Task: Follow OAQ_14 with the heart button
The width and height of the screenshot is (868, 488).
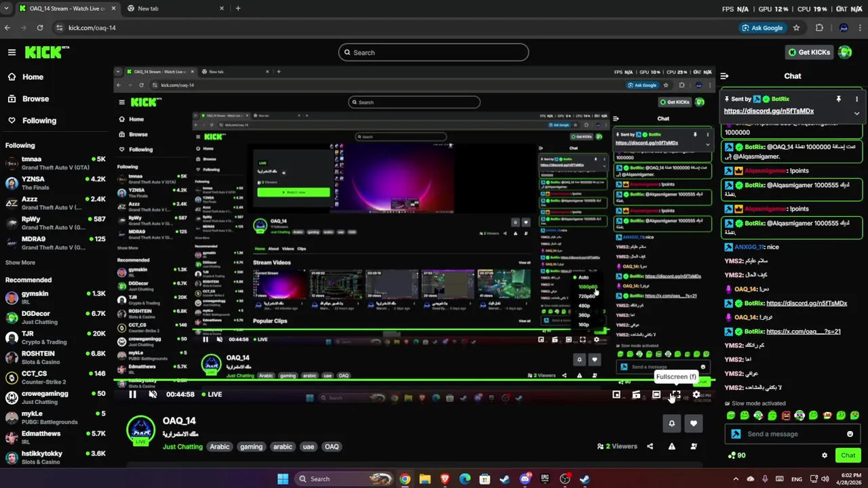Action: tap(694, 424)
